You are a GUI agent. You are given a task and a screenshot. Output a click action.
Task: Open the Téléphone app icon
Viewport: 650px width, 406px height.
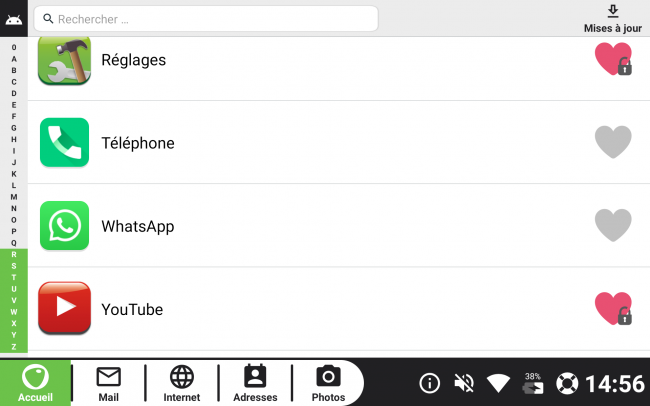(x=64, y=143)
